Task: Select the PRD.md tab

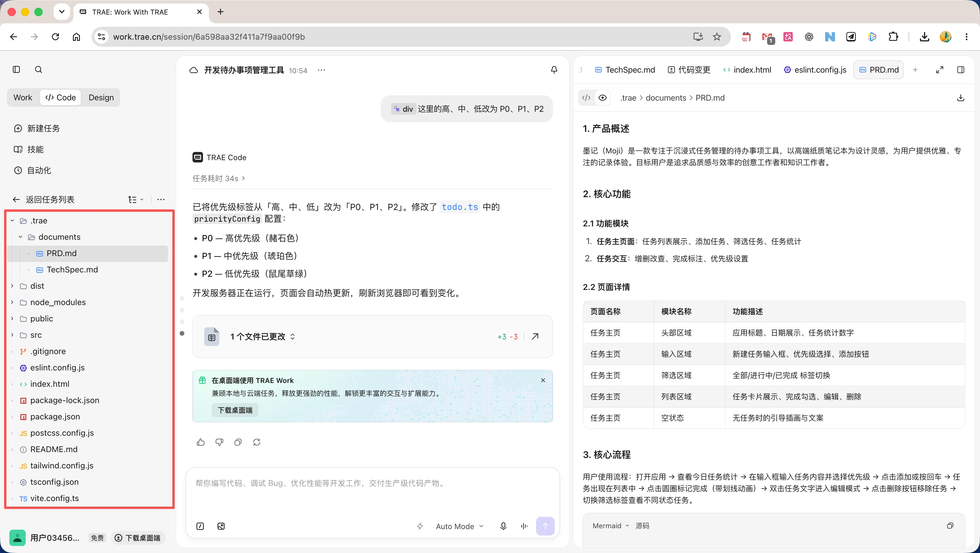Action: (878, 70)
